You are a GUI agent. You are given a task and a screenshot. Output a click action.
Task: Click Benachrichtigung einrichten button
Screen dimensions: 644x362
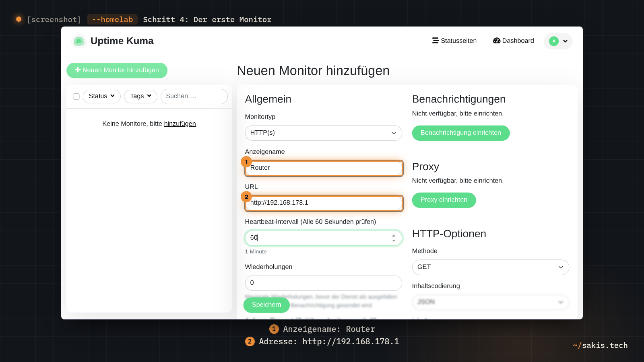461,133
